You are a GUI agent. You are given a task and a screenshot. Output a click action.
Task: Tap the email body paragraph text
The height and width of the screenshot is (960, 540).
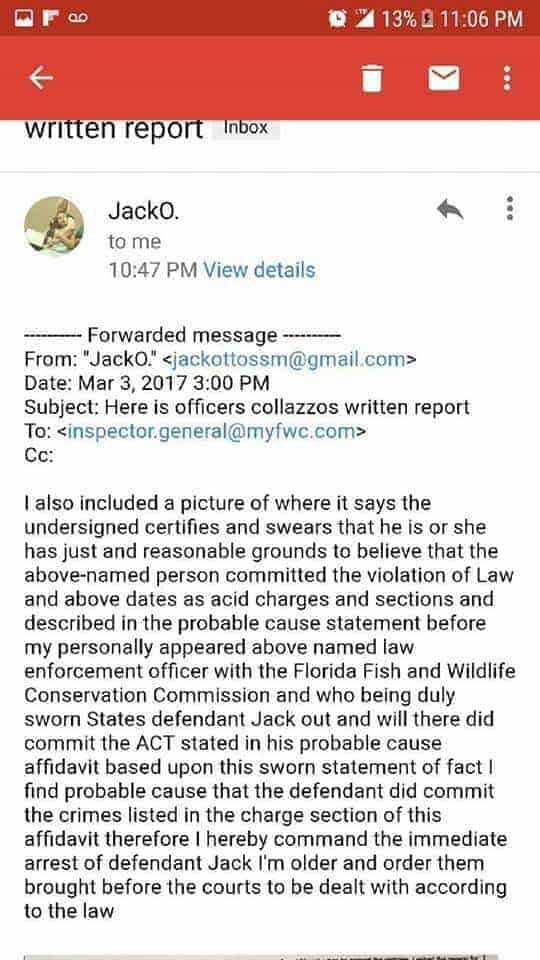(x=269, y=707)
